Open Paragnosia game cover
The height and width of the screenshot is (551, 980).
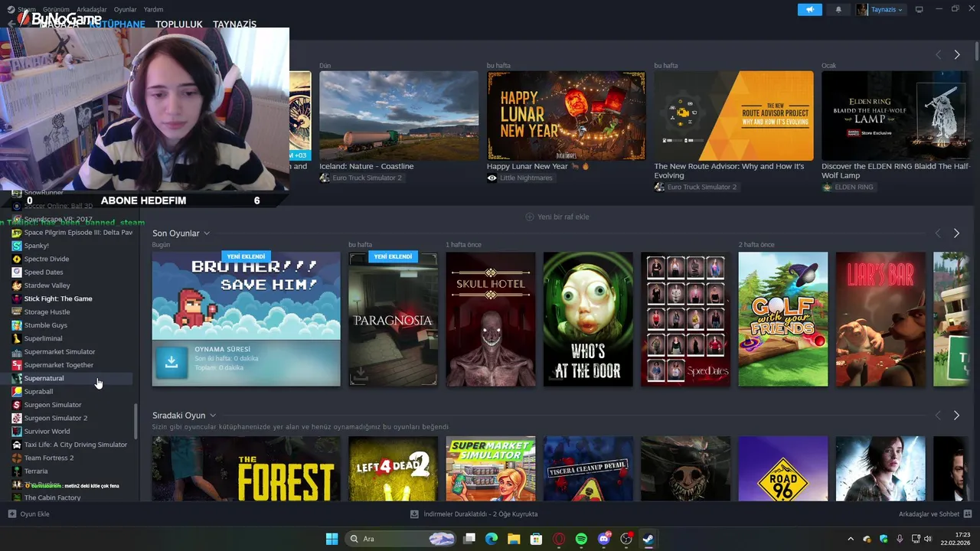pos(394,319)
